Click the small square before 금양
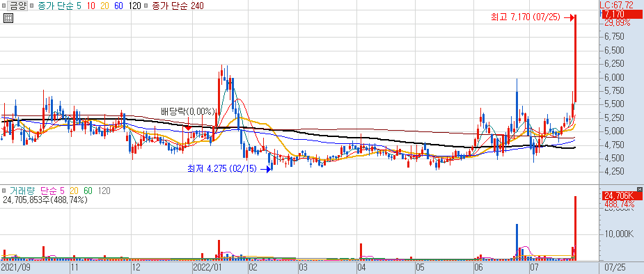644x274 pixels. click(x=4, y=6)
